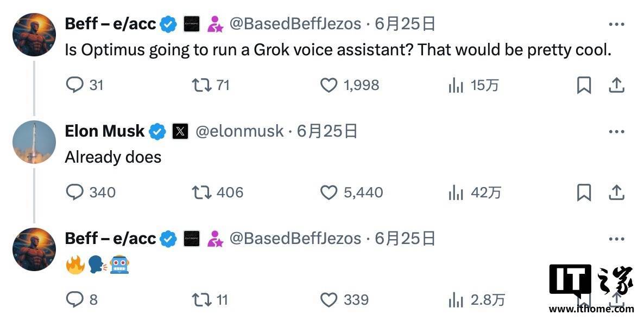Share Beff's first tweet about Optimus
Viewport: 644px width, 321px height.
tap(616, 85)
